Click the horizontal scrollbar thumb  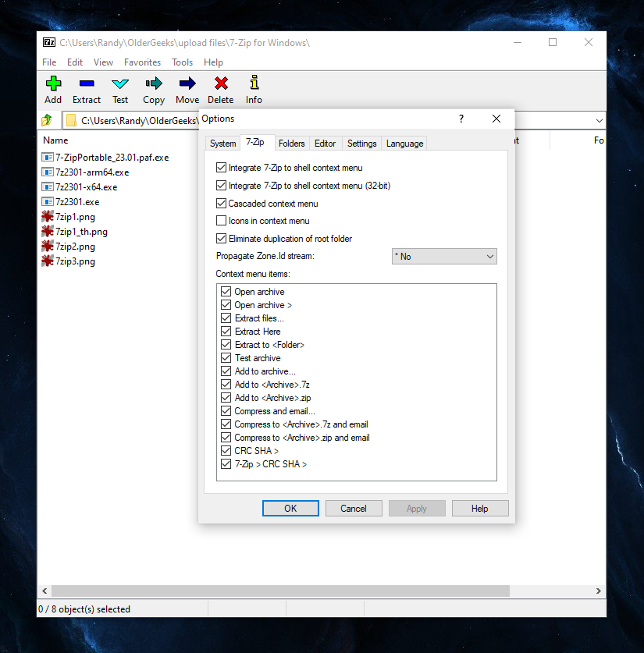(x=280, y=591)
